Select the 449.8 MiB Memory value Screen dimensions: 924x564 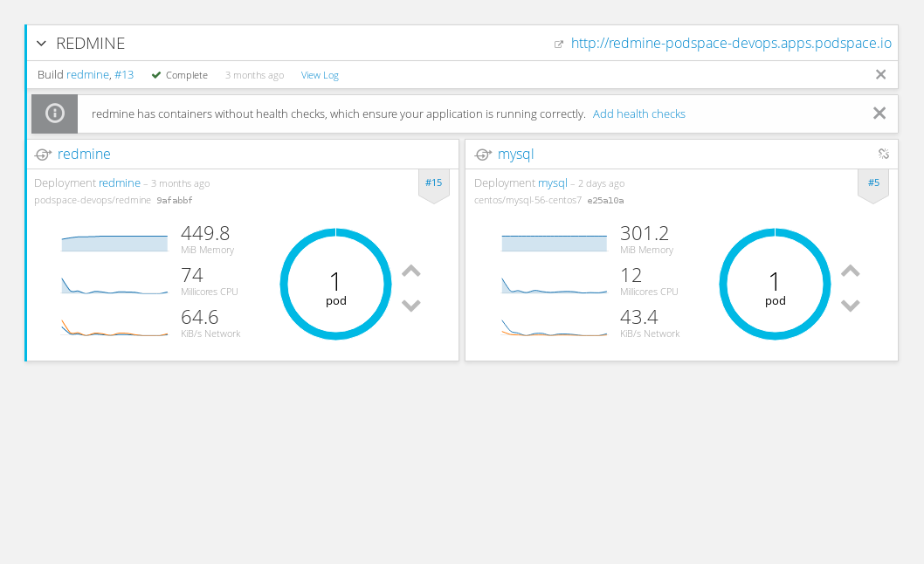coord(205,233)
